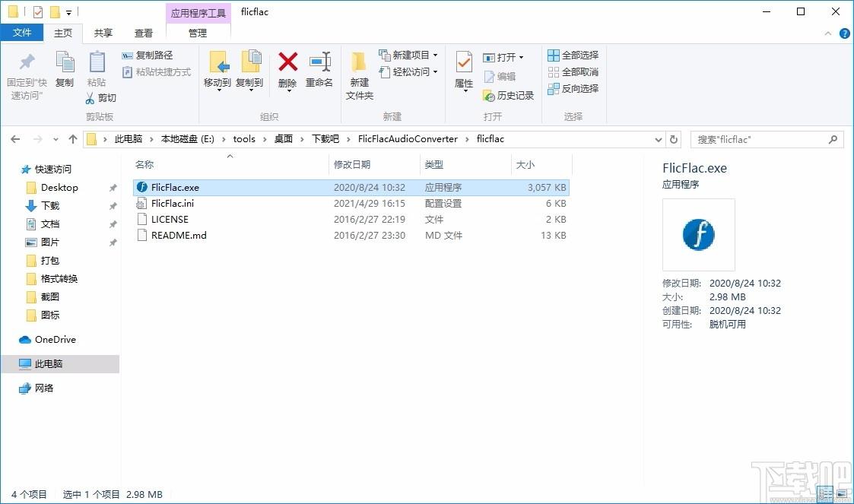854x504 pixels.
Task: Click 应用程序工具 contextual tab header
Action: 198,13
